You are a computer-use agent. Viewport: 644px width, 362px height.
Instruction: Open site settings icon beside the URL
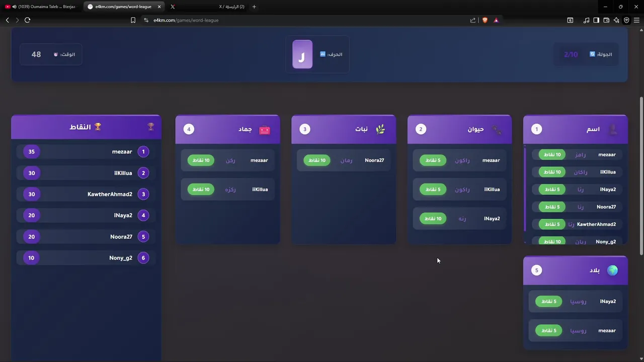[x=146, y=20]
